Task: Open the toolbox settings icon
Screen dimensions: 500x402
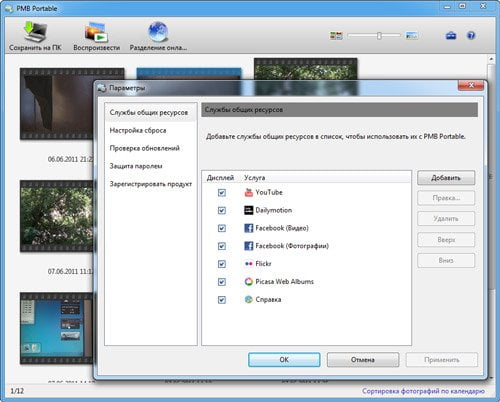Action: [x=451, y=36]
